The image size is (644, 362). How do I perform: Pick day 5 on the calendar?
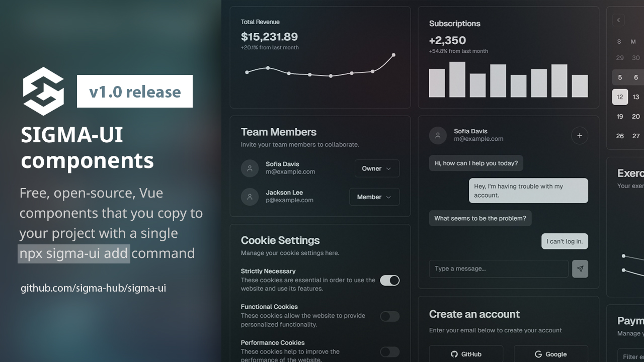pyautogui.click(x=620, y=77)
